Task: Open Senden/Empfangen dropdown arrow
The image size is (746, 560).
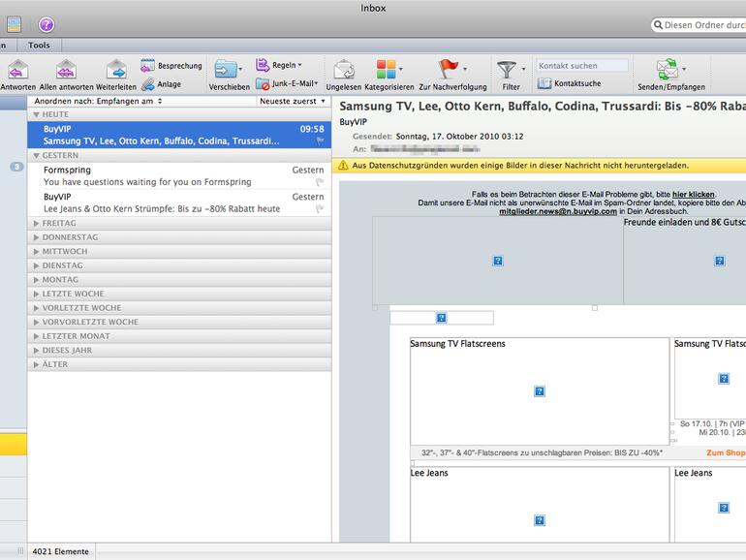Action: coord(684,70)
